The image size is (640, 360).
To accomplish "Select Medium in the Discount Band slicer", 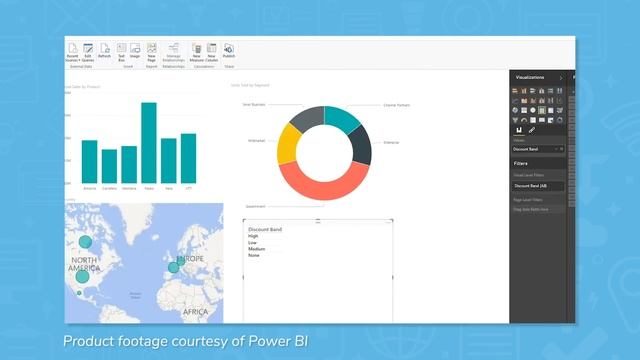I will [256, 249].
